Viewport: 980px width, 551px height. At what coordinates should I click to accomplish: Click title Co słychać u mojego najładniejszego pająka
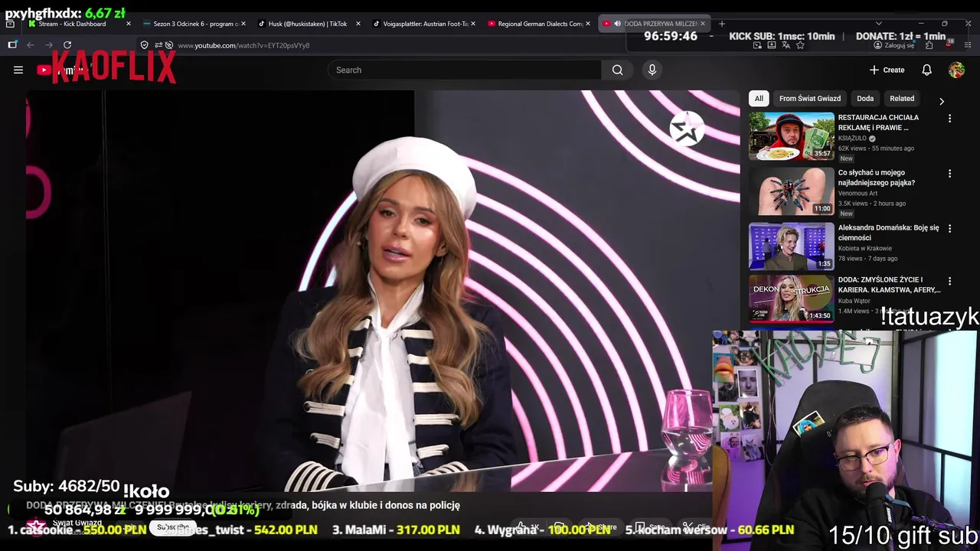877,178
